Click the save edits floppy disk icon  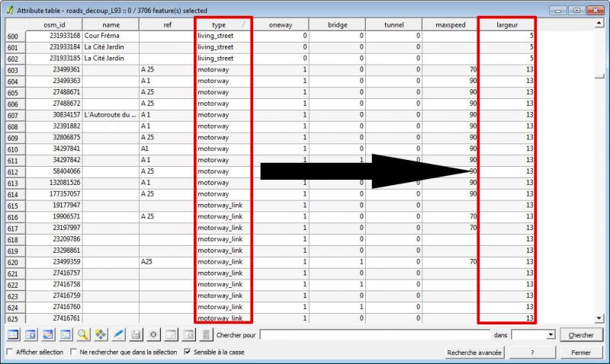pos(136,334)
